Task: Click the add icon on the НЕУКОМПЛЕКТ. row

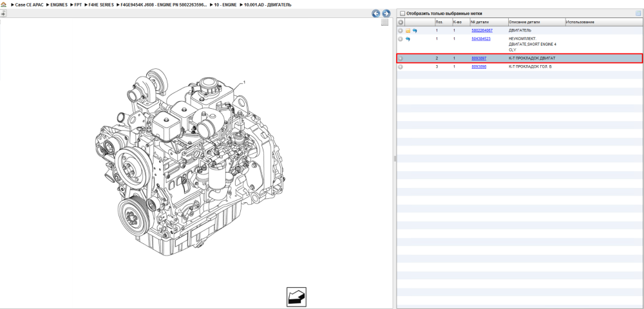Action: 401,39
